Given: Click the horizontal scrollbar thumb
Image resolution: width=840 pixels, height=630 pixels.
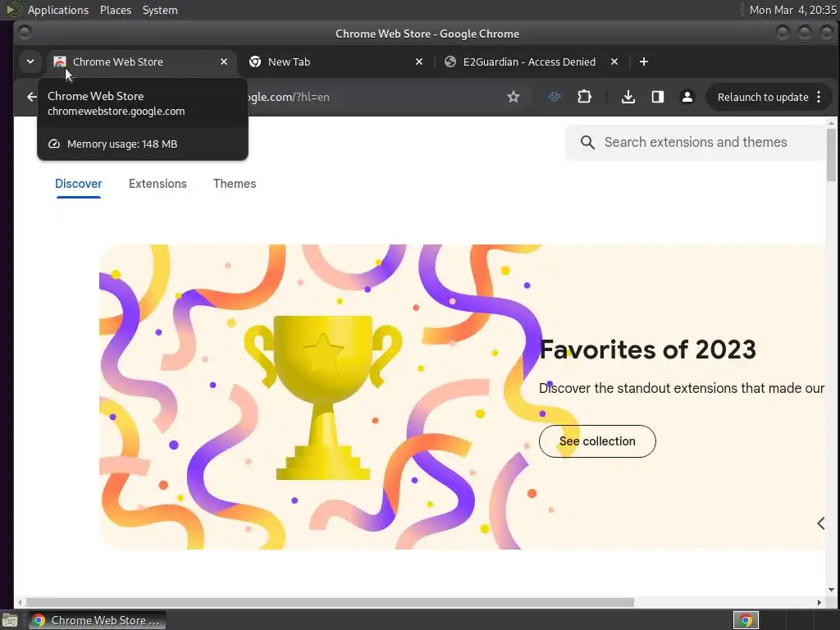Looking at the screenshot, I should (330, 603).
